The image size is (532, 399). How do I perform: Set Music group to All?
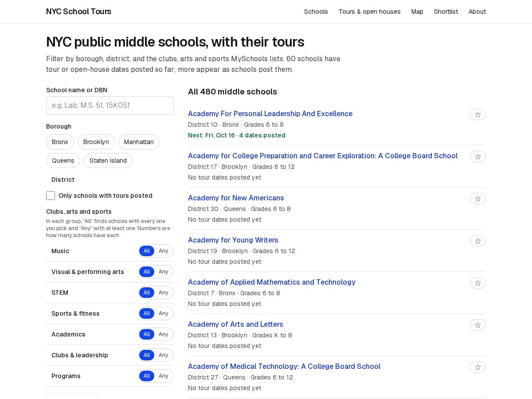pos(147,251)
